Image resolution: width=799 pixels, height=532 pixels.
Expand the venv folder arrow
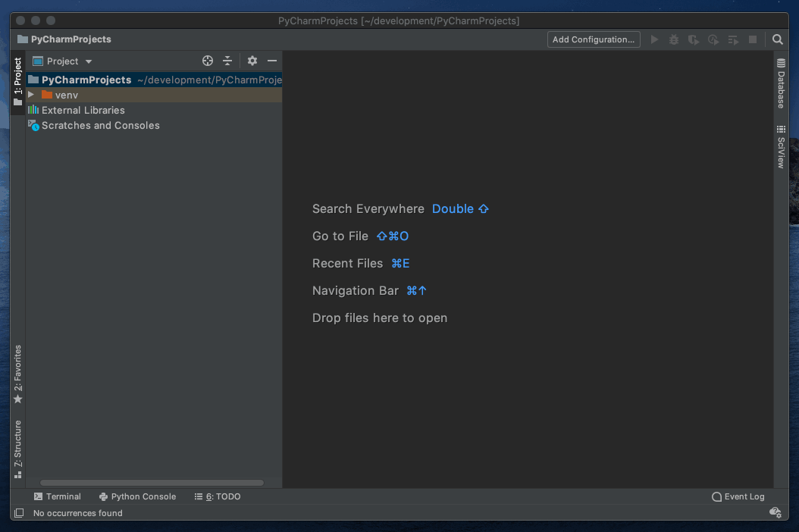pyautogui.click(x=31, y=95)
